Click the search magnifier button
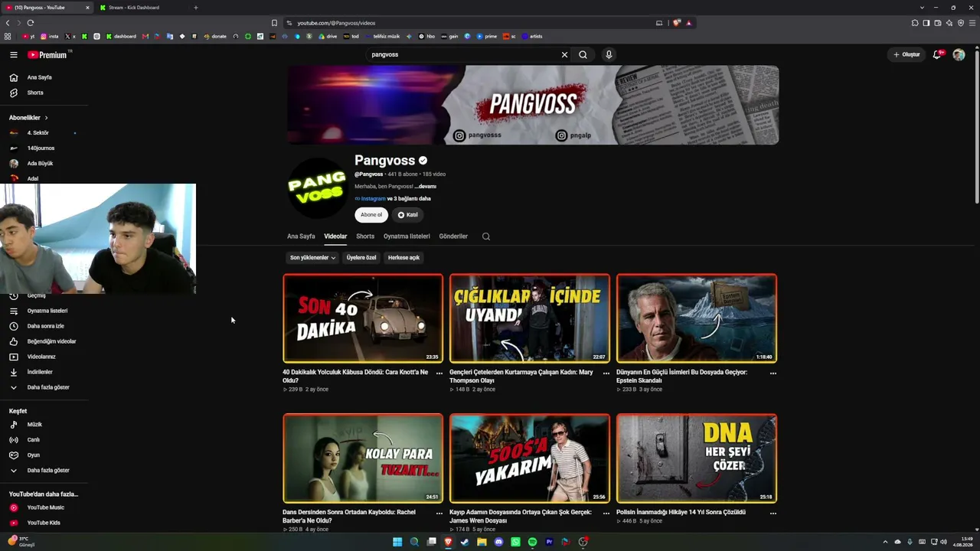The width and height of the screenshot is (980, 551). click(x=583, y=55)
